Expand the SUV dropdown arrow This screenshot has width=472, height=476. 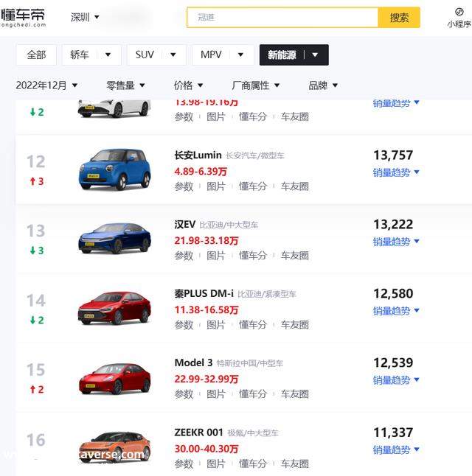coord(173,55)
